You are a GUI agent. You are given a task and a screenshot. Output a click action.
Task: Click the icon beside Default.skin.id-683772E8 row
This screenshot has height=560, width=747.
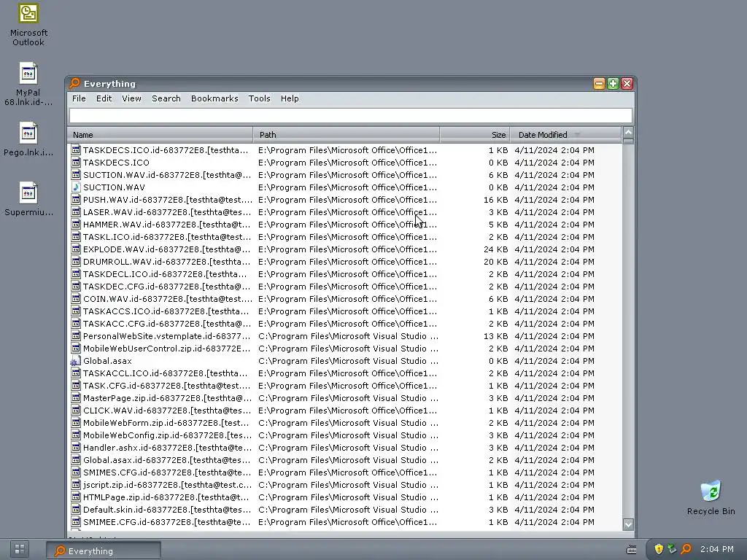pyautogui.click(x=76, y=510)
